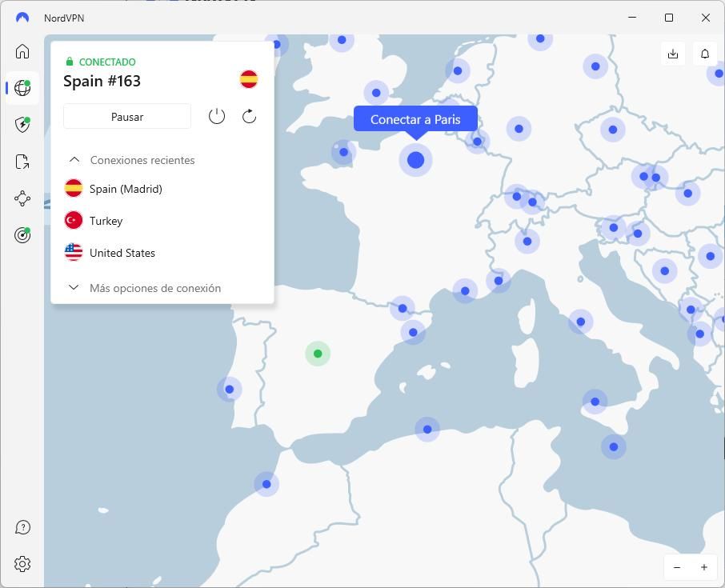Open the VPN world map view

pyautogui.click(x=22, y=88)
